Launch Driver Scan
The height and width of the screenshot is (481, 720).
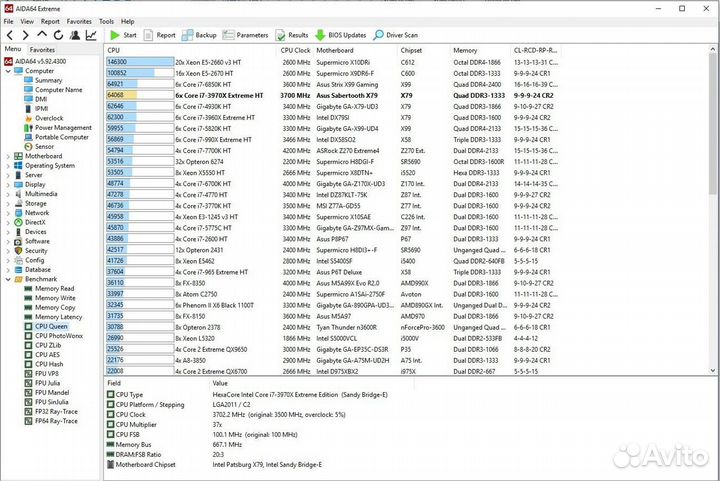click(396, 35)
